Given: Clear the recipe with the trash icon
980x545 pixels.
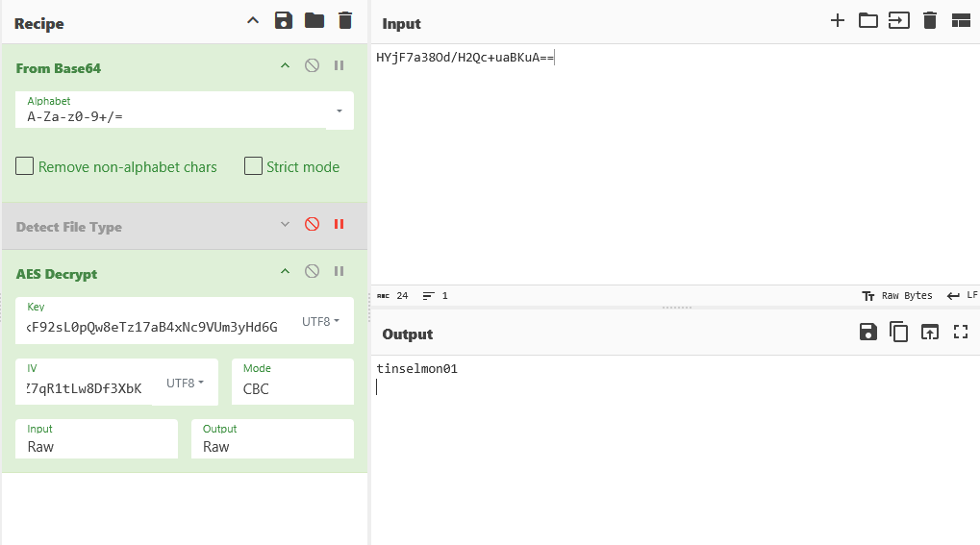Looking at the screenshot, I should (345, 21).
